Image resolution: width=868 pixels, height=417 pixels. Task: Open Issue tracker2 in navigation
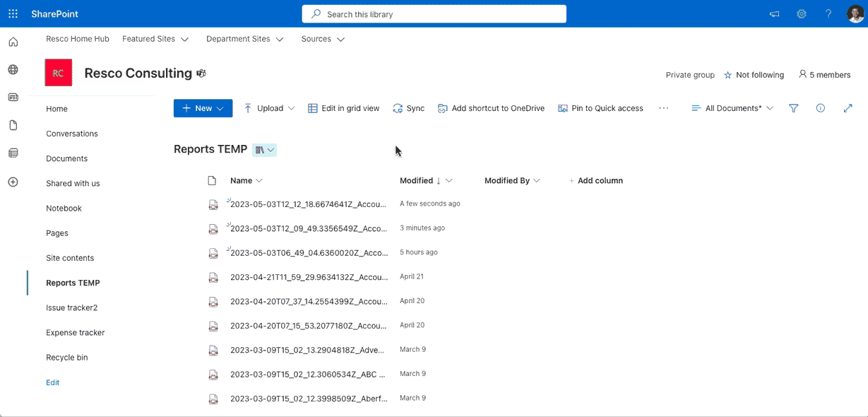coord(72,307)
